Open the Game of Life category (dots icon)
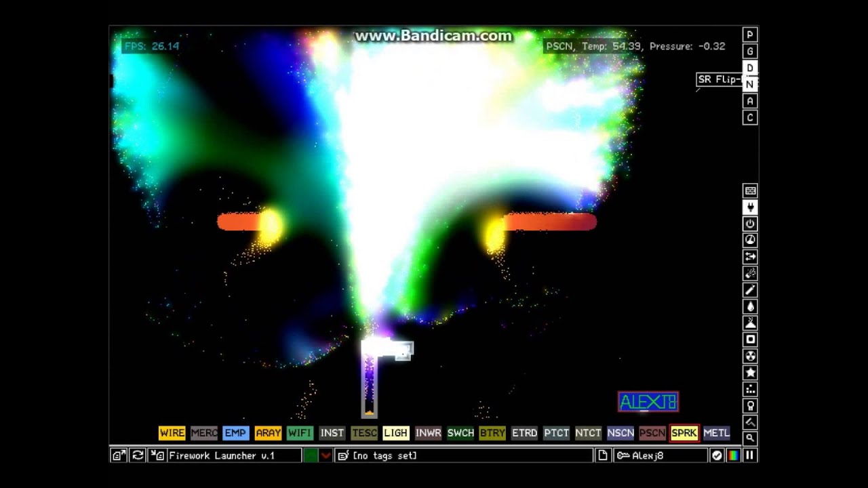The image size is (868, 488). click(x=750, y=389)
